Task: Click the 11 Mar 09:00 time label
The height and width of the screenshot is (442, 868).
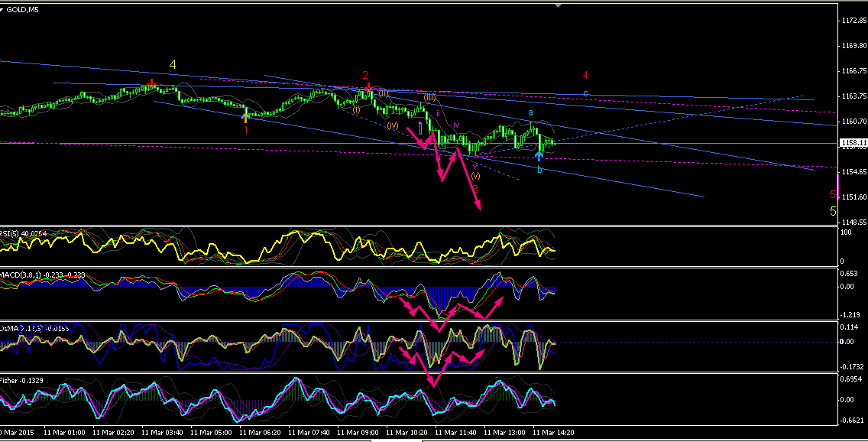Action: [x=358, y=433]
